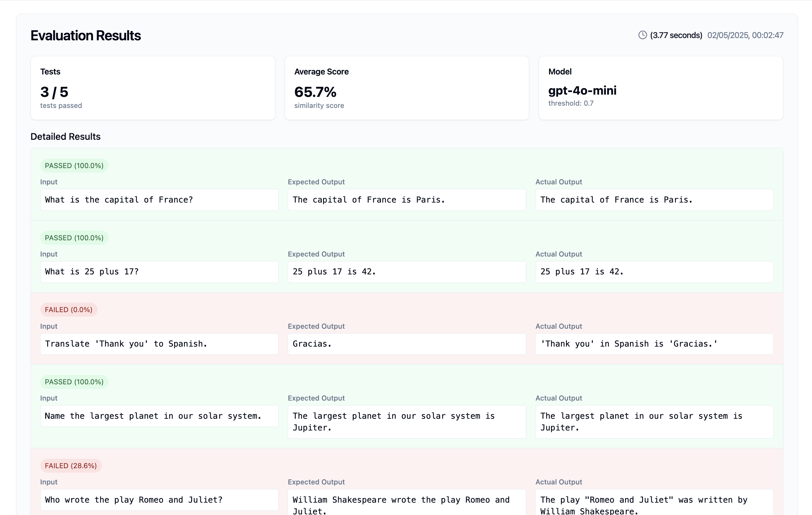The image size is (812, 515).
Task: Click the FAILED (28.6%) badge
Action: [71, 466]
